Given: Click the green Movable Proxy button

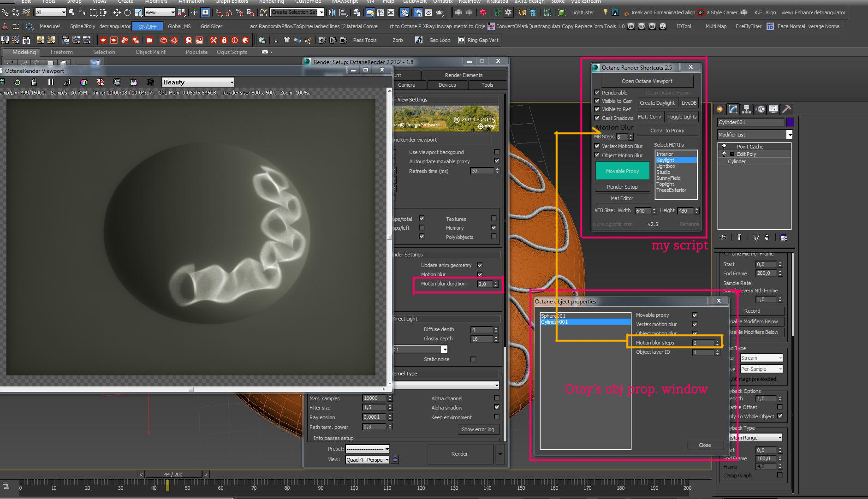Looking at the screenshot, I should [x=622, y=171].
